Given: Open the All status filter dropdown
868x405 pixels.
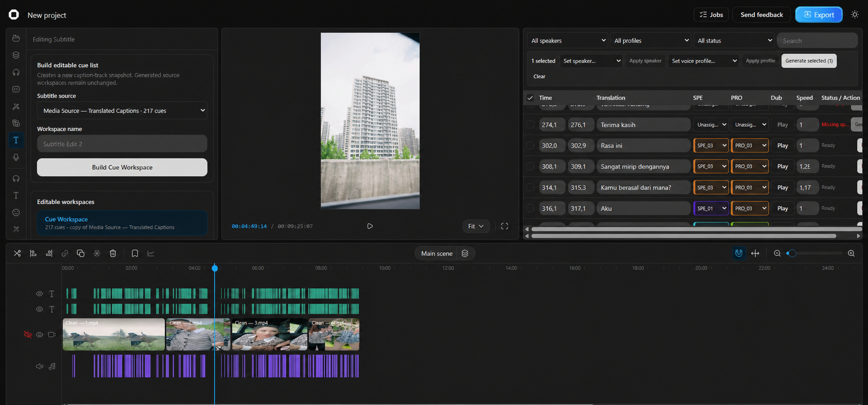Looking at the screenshot, I should [x=734, y=41].
